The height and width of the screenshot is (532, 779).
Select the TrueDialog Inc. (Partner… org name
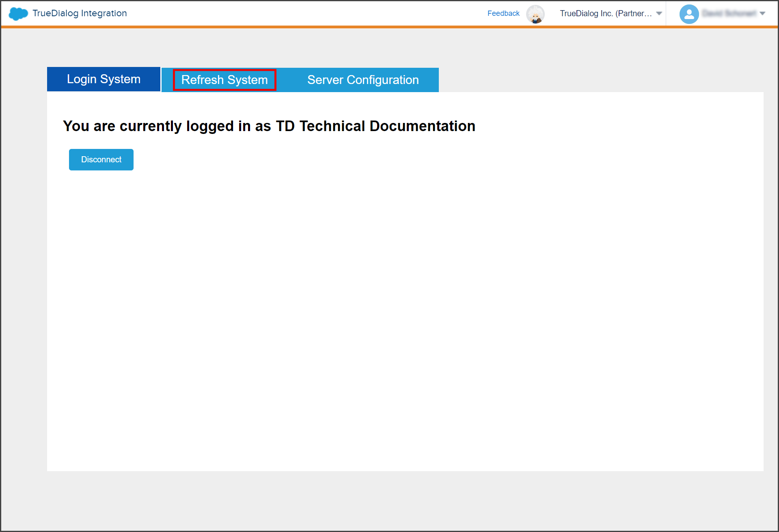(x=606, y=13)
